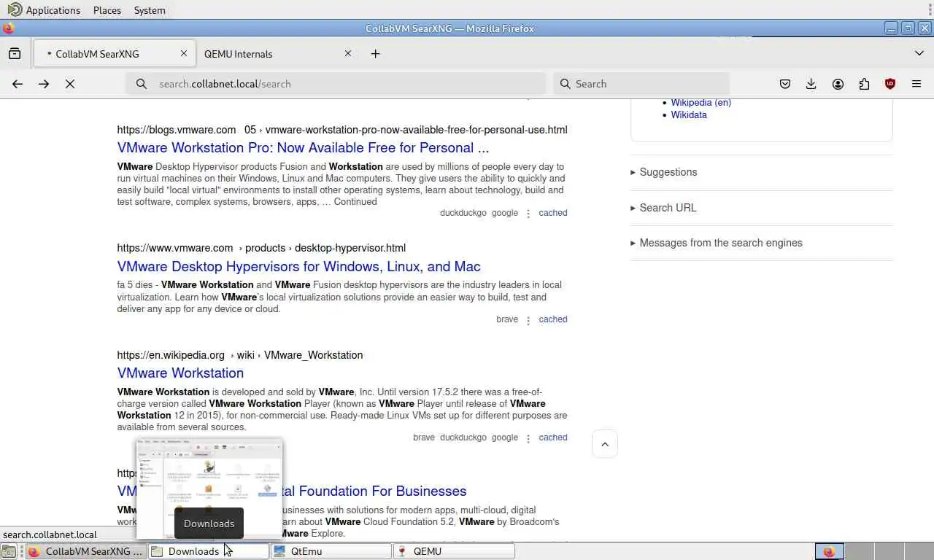The width and height of the screenshot is (934, 560).
Task: Switch to the Downloads taskbar window
Action: [209, 551]
